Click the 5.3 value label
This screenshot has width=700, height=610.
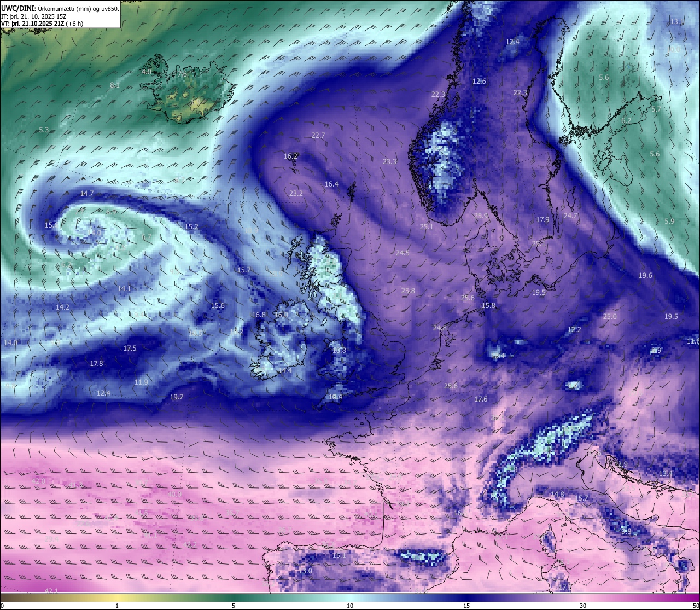[44, 130]
